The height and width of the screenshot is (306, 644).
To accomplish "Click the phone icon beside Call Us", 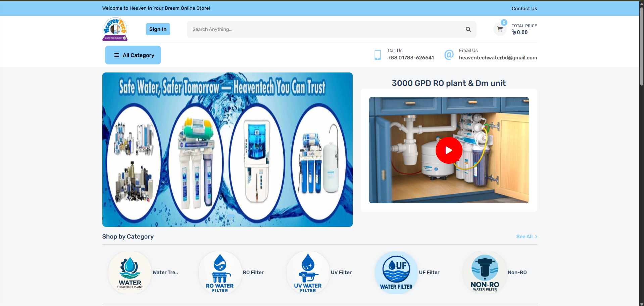I will 378,55.
